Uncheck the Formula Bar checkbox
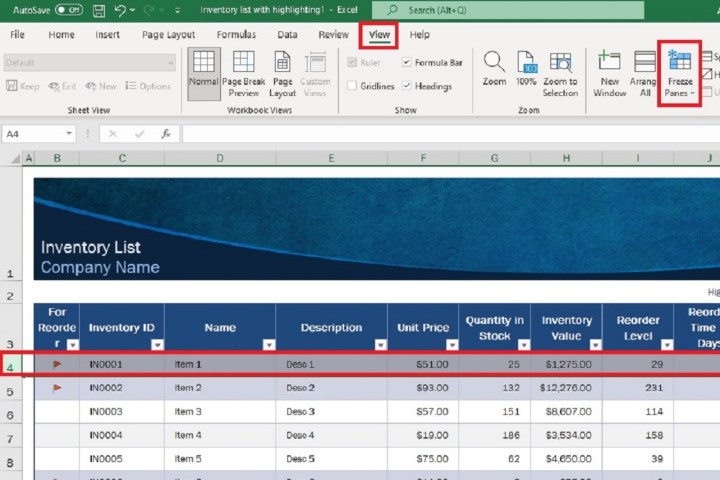Screen dimensions: 720x480 tap(406, 62)
